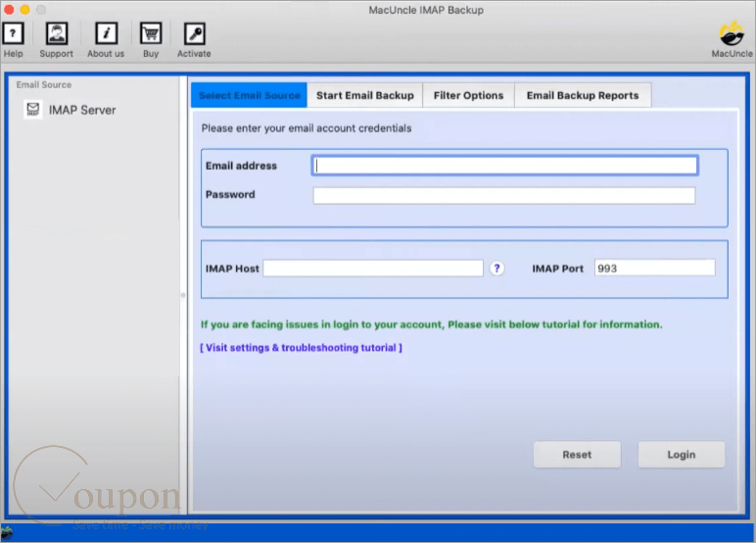Open the About us icon

click(x=106, y=33)
